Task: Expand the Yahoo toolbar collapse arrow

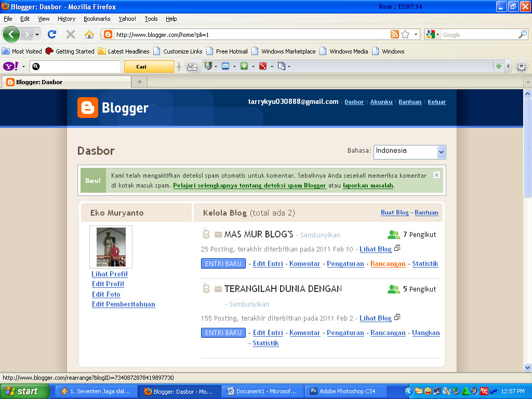Action: 508,66
